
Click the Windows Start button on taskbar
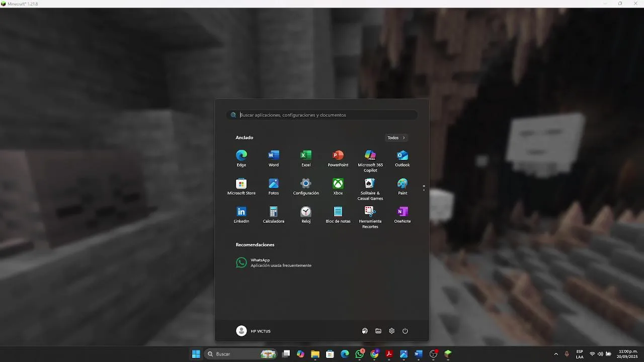point(196,354)
